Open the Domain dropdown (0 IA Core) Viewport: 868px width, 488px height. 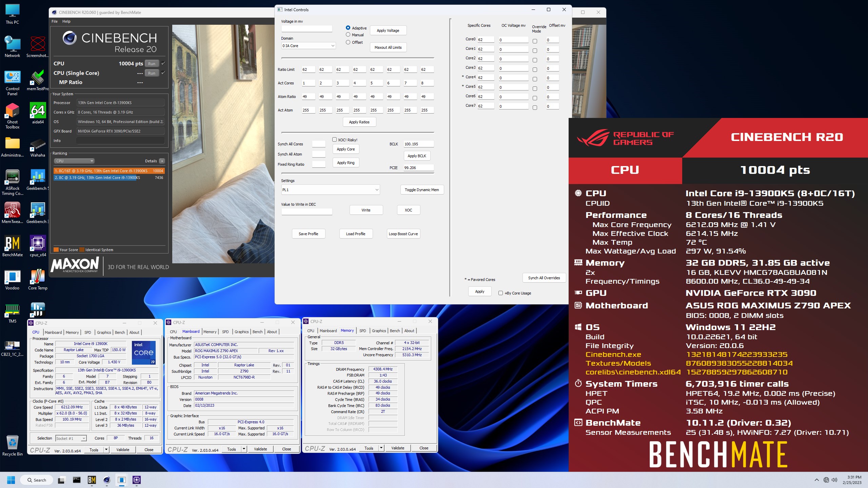tap(309, 46)
